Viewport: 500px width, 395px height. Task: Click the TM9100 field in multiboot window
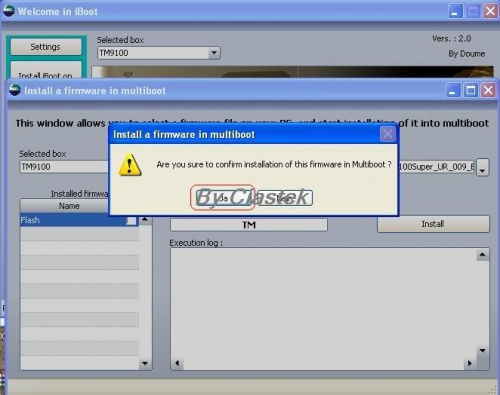[64, 167]
